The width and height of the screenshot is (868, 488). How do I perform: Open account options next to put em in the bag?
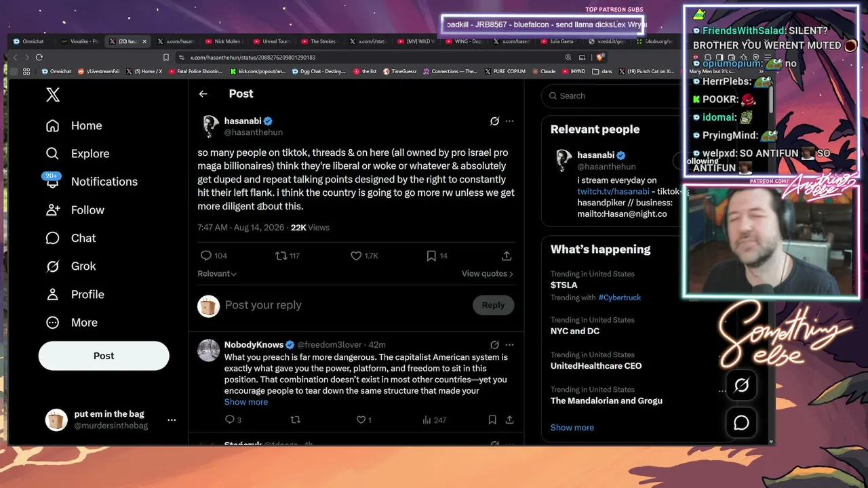172,420
